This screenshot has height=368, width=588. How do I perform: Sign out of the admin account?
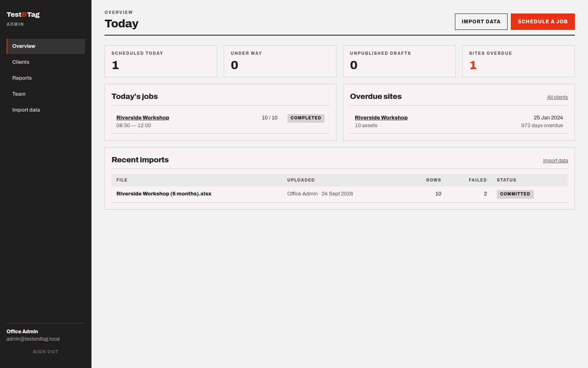pyautogui.click(x=46, y=352)
